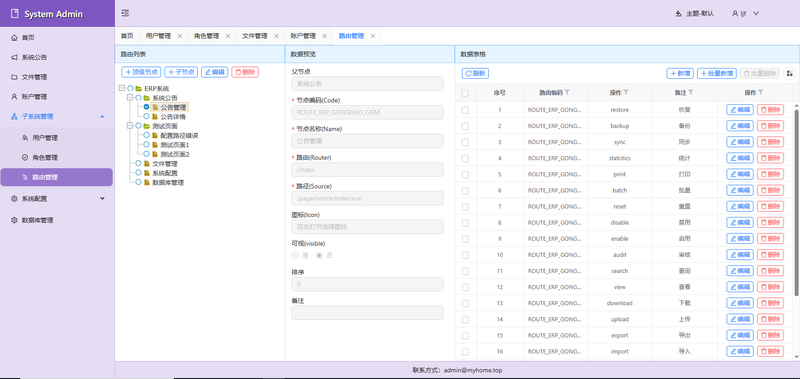Close the 用户管理 tab

coord(180,36)
